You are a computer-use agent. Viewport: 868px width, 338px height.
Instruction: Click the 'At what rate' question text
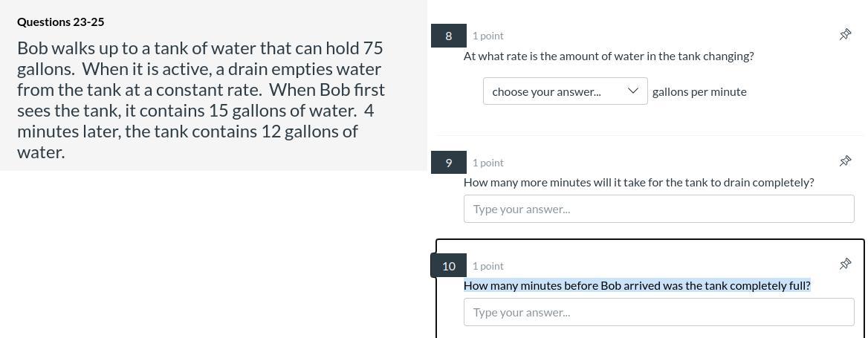(x=609, y=56)
